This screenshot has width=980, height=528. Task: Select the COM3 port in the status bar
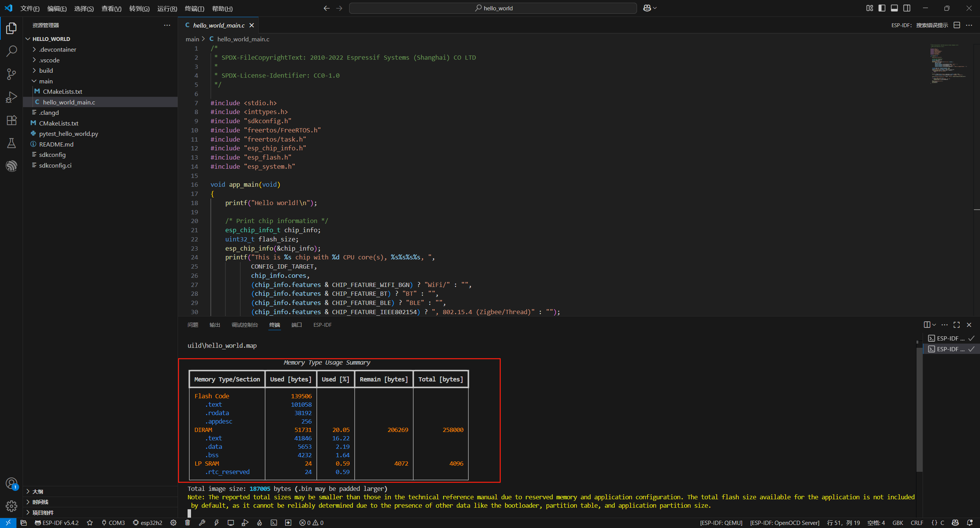coord(113,523)
